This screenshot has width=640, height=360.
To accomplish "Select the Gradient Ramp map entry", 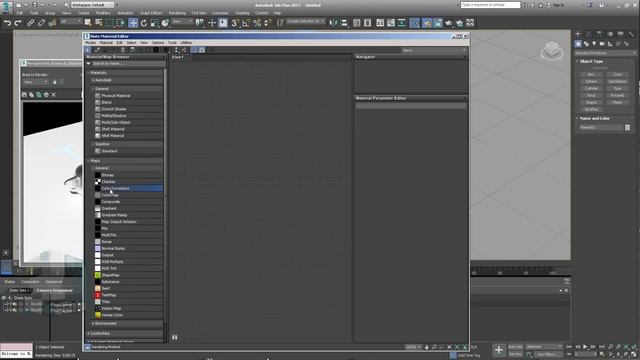I will [x=129, y=215].
